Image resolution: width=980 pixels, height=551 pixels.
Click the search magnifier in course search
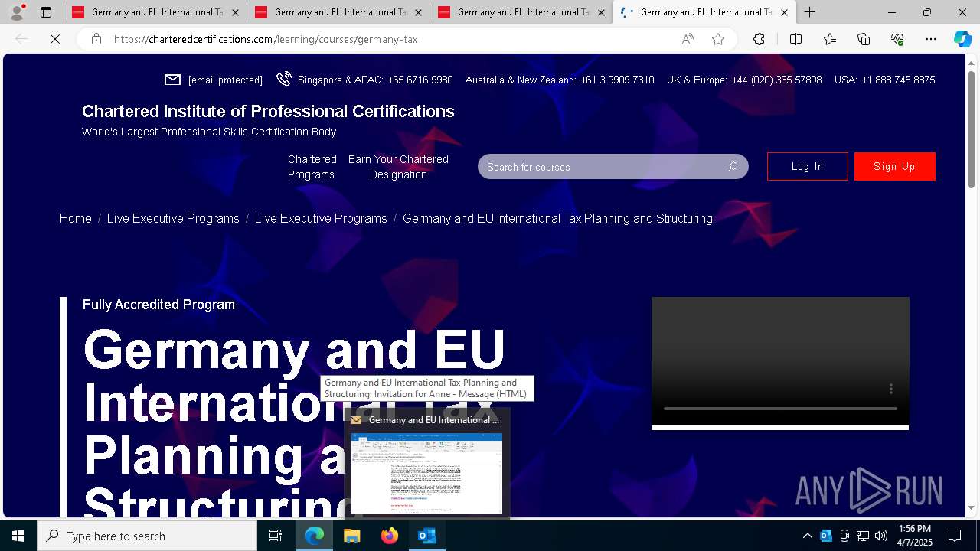[733, 167]
